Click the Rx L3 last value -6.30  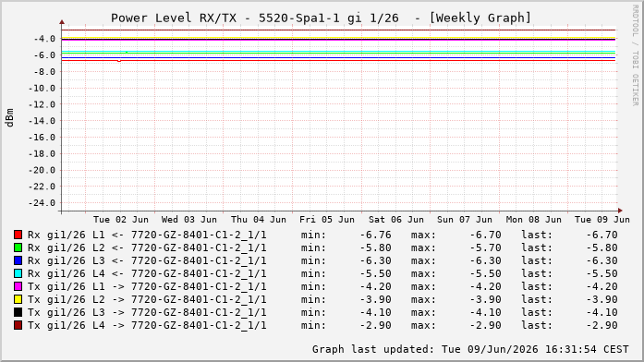coord(601,260)
